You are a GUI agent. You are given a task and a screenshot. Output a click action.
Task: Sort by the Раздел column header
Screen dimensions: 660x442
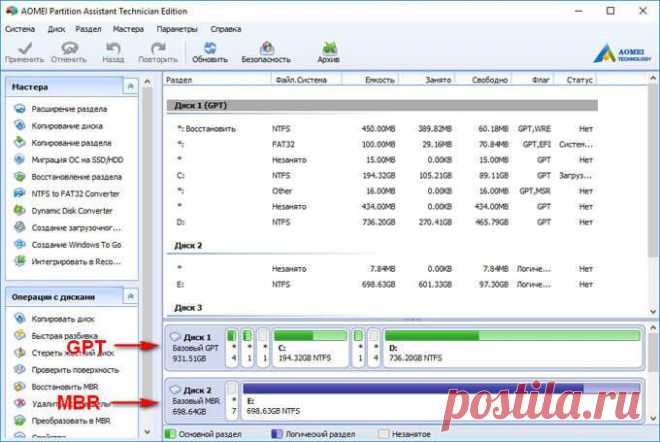pyautogui.click(x=217, y=80)
